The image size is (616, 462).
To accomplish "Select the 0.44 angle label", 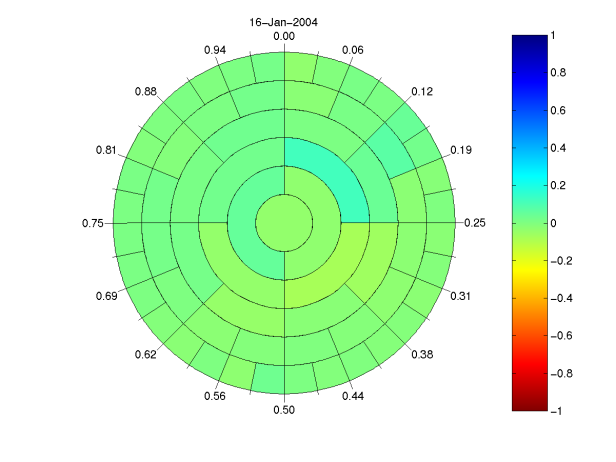I will (353, 396).
